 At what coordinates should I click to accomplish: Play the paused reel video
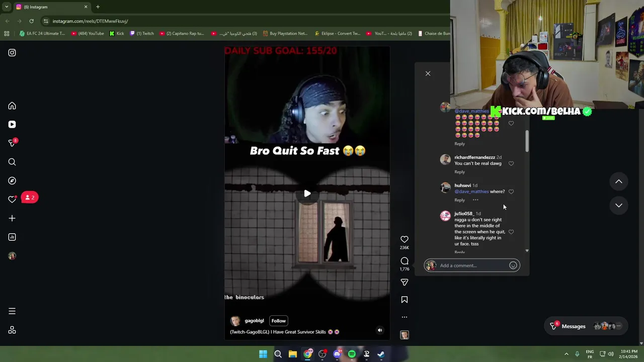click(307, 194)
